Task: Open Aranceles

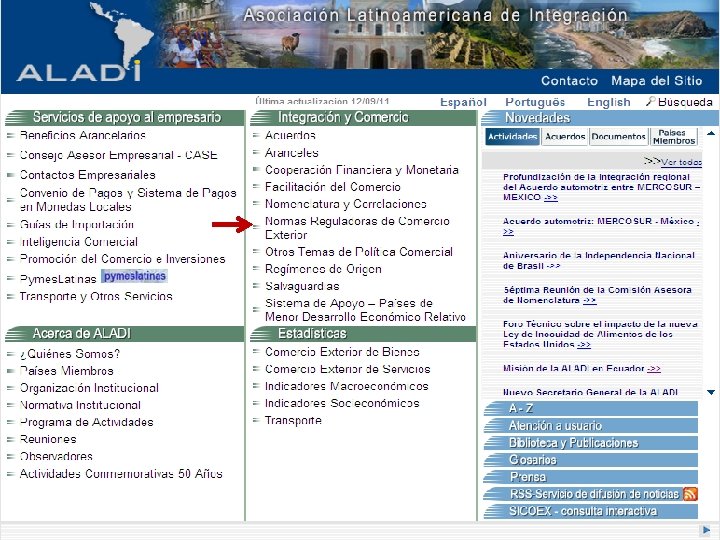Action: click(x=292, y=152)
